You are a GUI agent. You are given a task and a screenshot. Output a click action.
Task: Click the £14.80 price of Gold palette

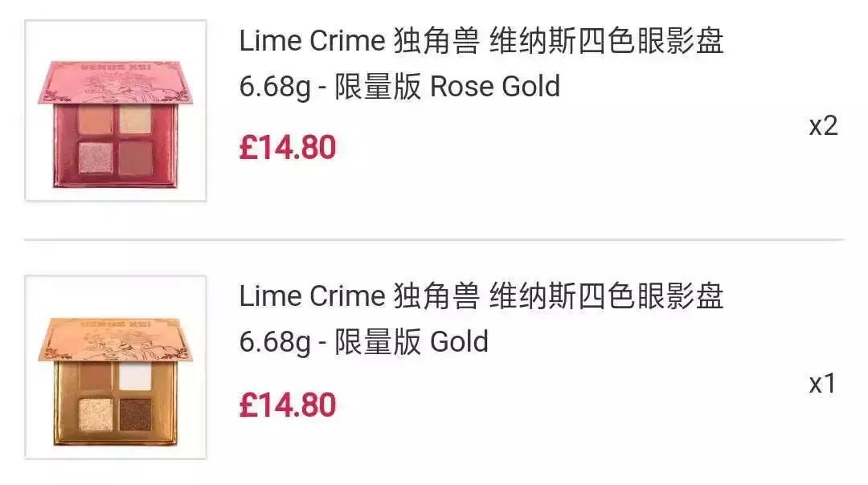click(x=287, y=404)
